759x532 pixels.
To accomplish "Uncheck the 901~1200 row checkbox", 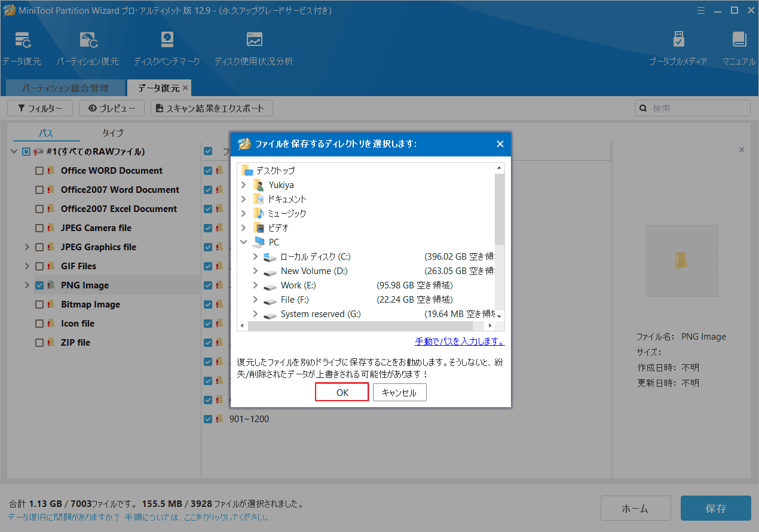I will coord(208,419).
